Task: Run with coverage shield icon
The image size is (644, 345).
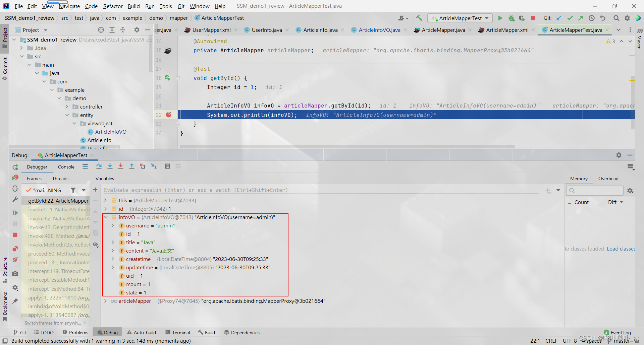Action: (522, 18)
